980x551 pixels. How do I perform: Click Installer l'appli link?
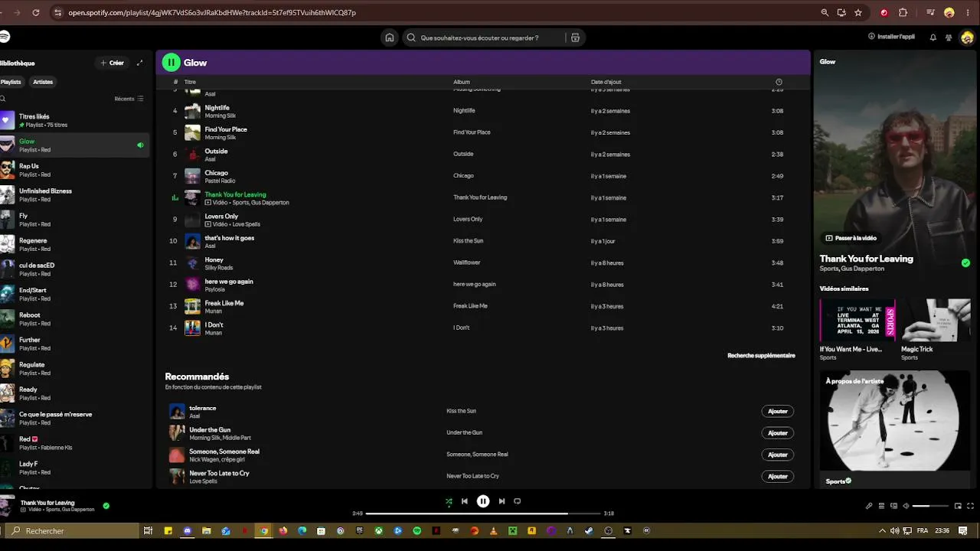(x=891, y=37)
